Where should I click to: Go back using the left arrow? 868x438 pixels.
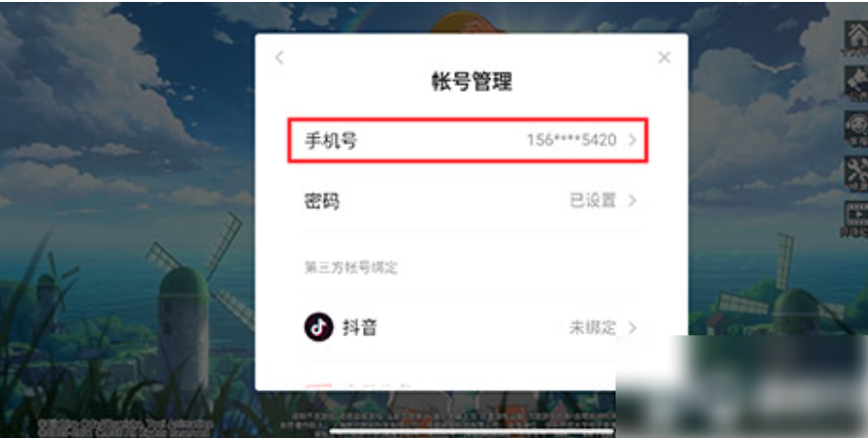[280, 57]
